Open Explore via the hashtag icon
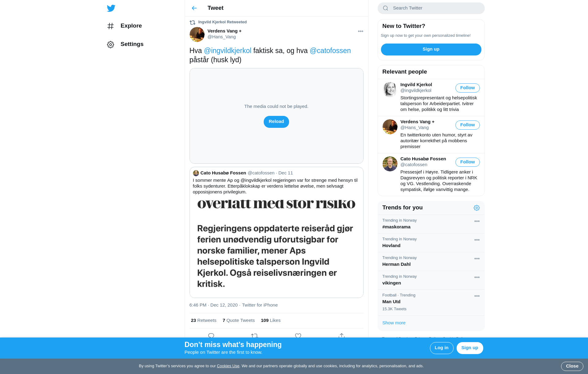Screen dimensions: 588x374 pyautogui.click(x=111, y=26)
